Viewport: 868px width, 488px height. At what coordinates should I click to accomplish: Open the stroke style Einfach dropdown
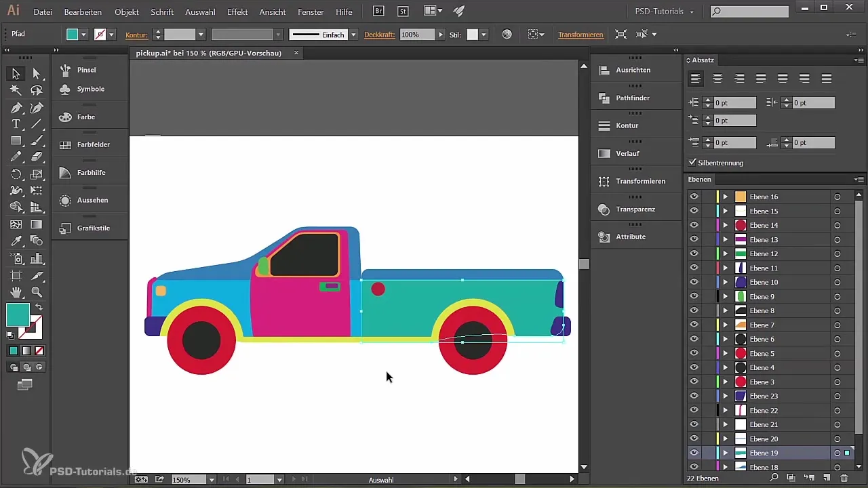point(353,35)
